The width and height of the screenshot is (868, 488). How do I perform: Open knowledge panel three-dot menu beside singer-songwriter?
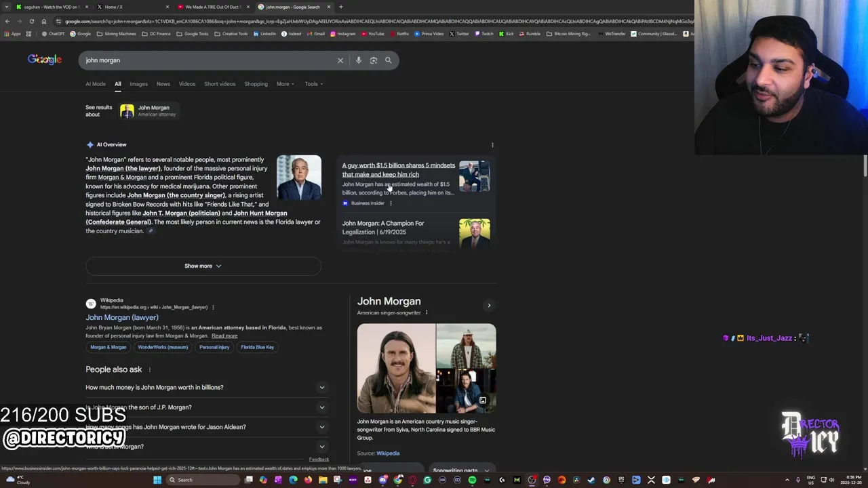coord(427,312)
